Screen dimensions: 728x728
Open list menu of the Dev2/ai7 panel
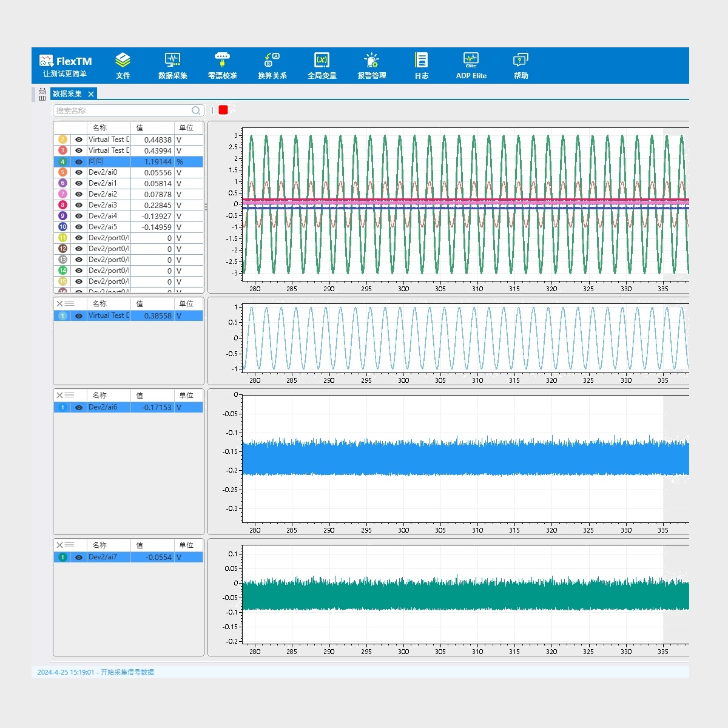[x=70, y=545]
